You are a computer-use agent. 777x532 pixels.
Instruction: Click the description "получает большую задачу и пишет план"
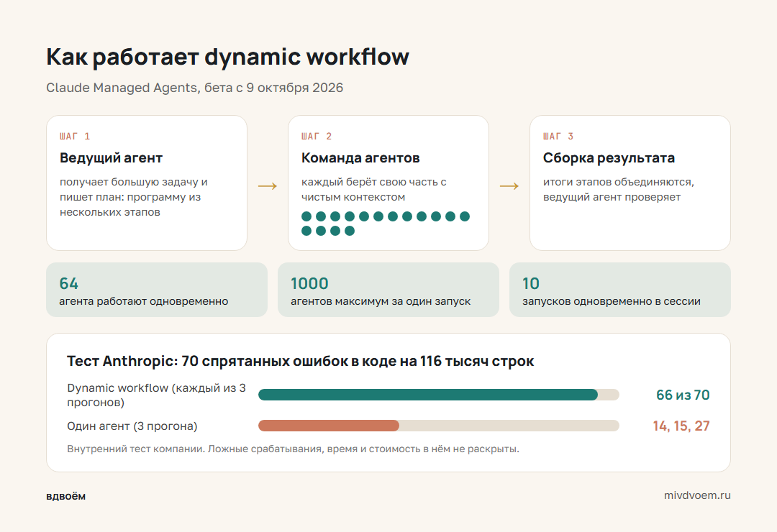pyautogui.click(x=134, y=197)
